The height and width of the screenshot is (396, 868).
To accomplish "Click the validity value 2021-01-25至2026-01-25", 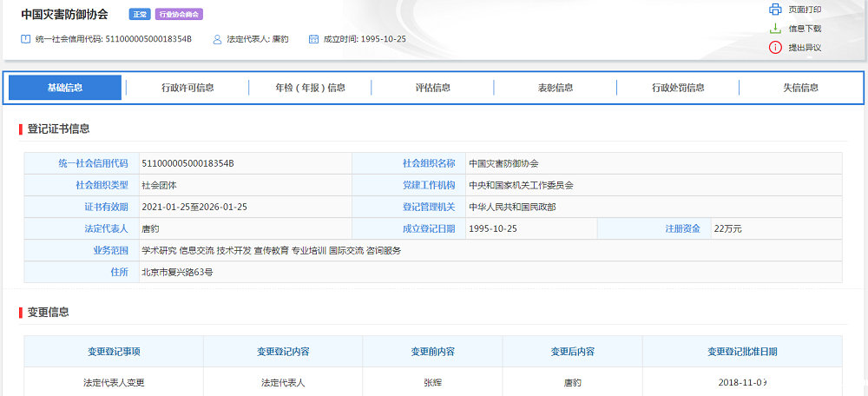I will click(x=194, y=207).
